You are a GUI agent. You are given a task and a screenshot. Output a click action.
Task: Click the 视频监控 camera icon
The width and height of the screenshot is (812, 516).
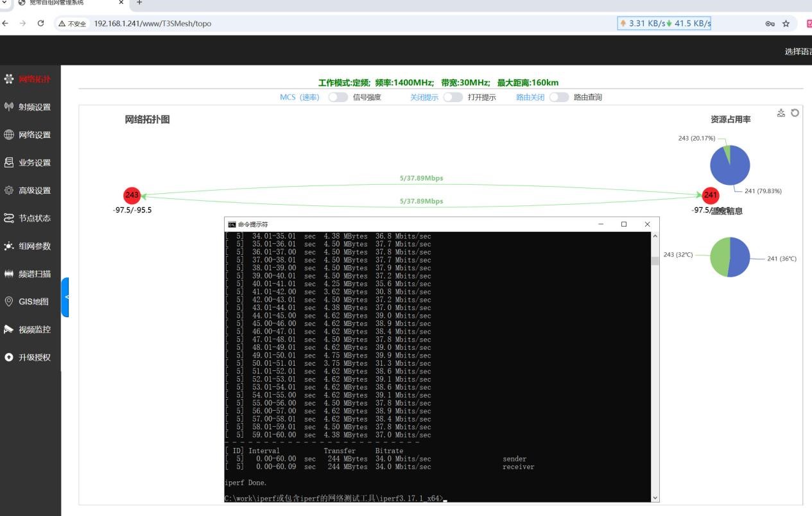pyautogui.click(x=9, y=329)
